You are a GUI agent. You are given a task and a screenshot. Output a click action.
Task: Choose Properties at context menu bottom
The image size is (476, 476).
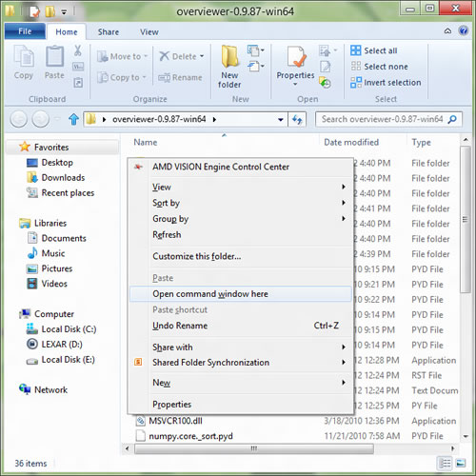[x=241, y=405]
